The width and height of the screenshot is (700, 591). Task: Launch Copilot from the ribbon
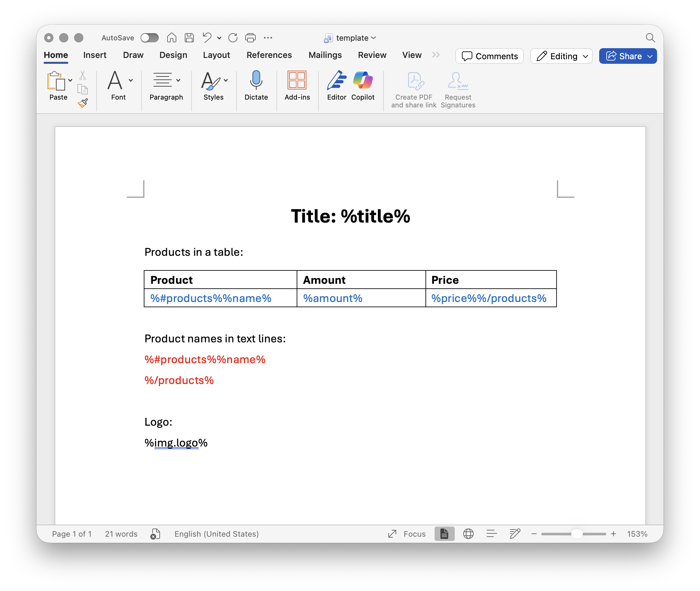pos(362,80)
